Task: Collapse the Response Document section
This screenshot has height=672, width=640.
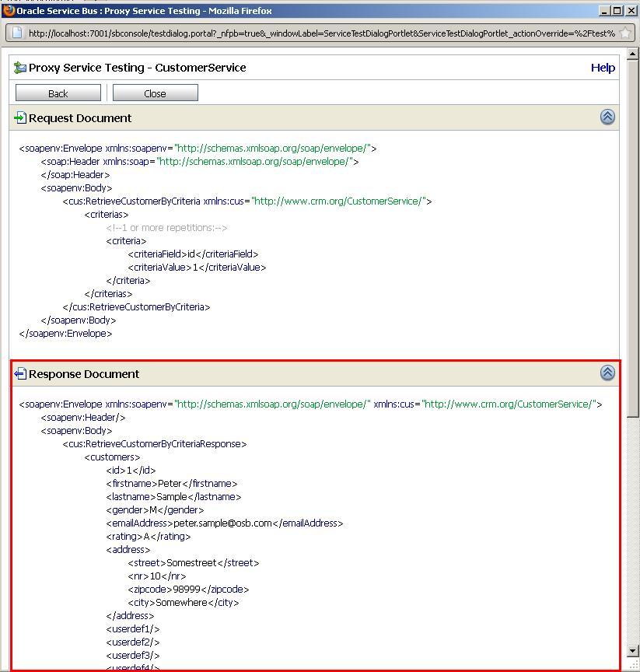Action: point(607,373)
